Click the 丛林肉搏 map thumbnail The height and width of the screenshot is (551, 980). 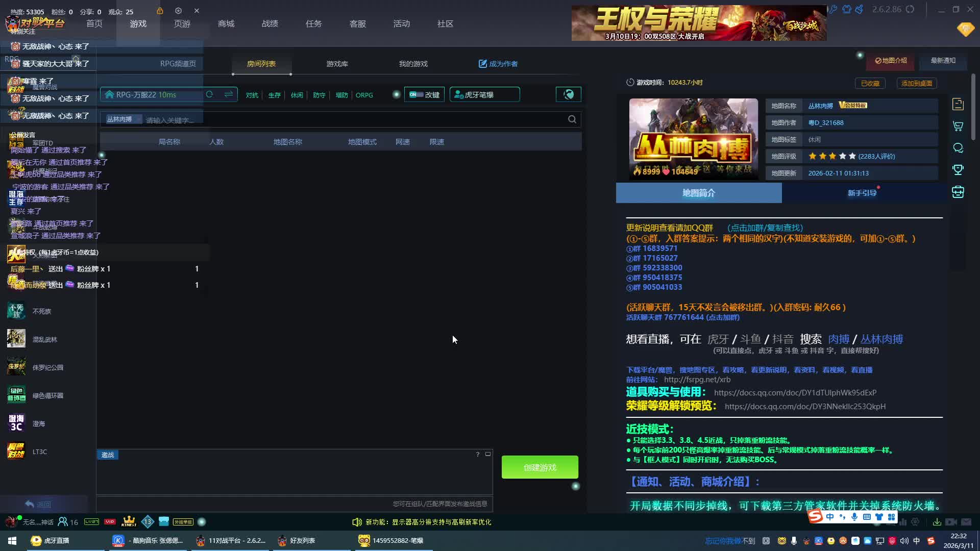(693, 139)
